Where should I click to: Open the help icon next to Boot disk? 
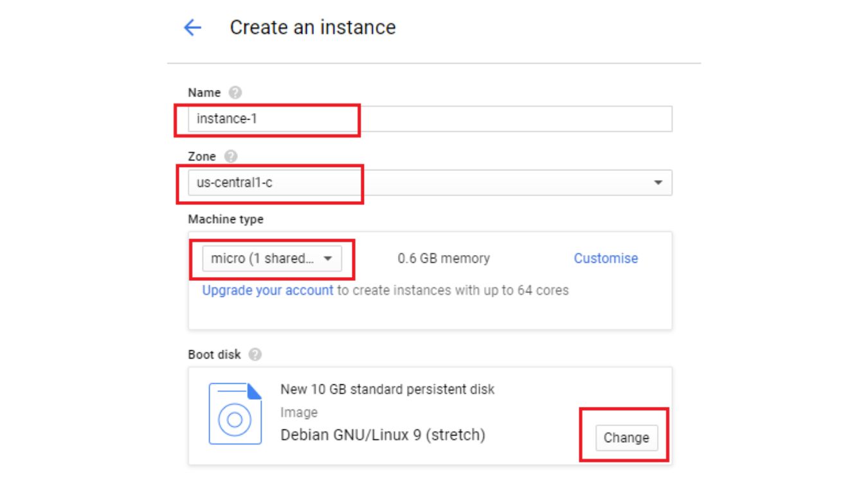[x=255, y=354]
